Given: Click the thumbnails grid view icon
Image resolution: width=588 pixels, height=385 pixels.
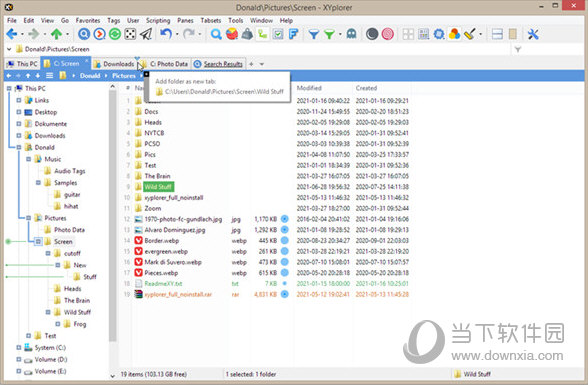Looking at the screenshot, I should pyautogui.click(x=423, y=34).
